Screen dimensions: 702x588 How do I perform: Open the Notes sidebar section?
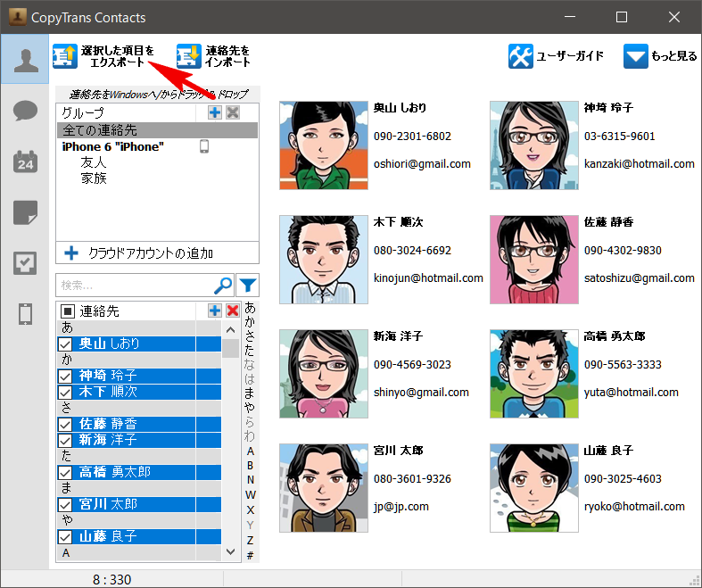(25, 212)
